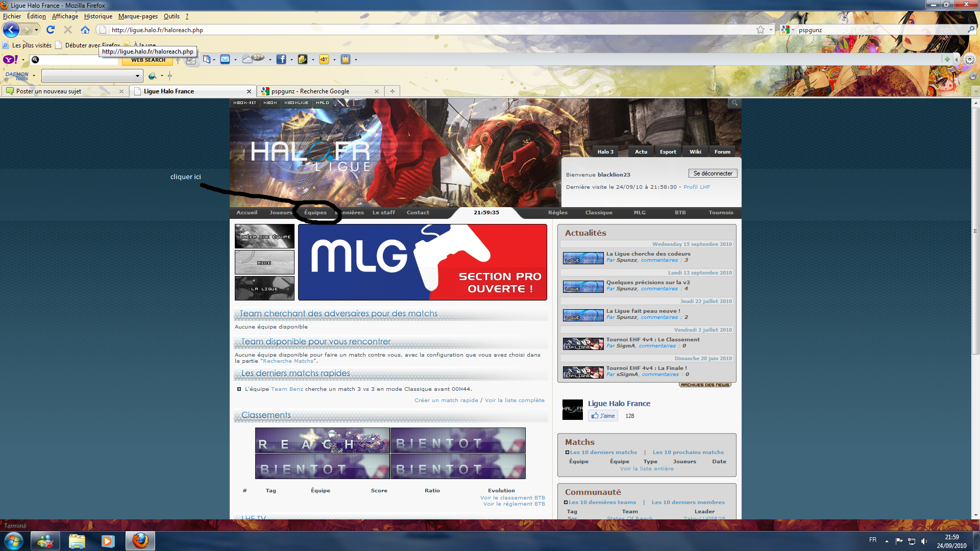Viewport: 980px width, 551px height.
Task: Expand back/forward history dropdown arrow
Action: click(36, 30)
